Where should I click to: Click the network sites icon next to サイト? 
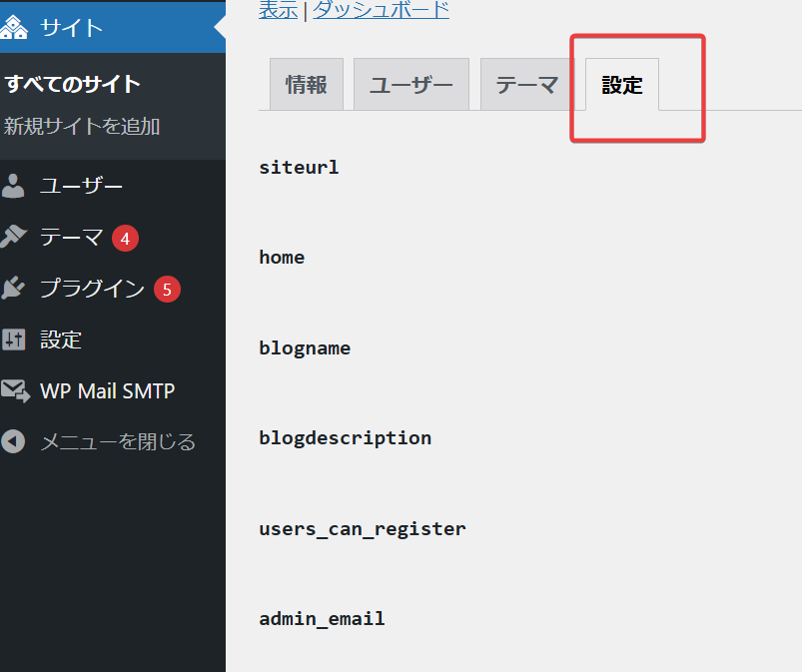17,28
